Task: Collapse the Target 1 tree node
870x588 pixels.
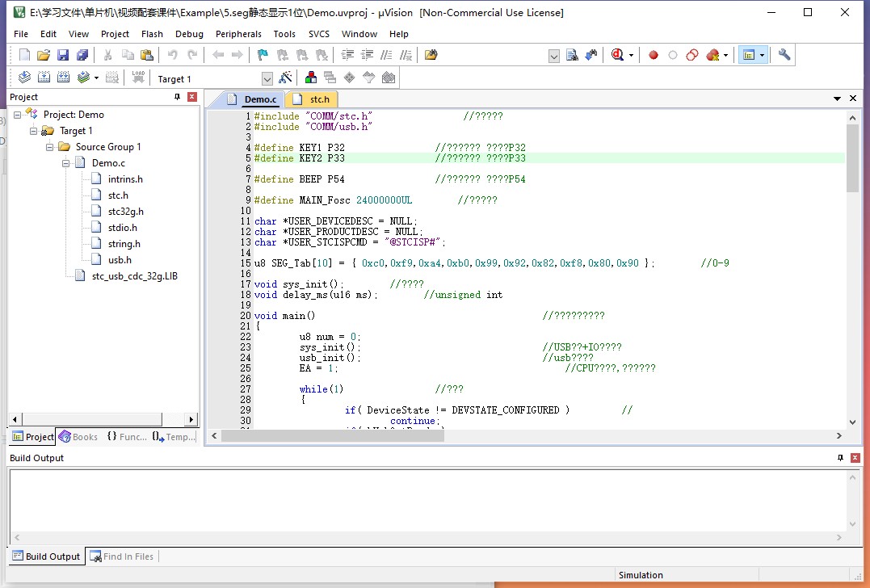Action: 33,131
